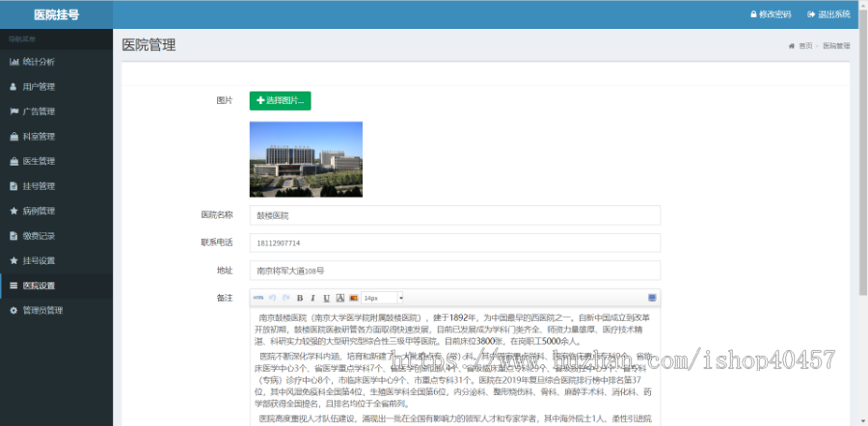Open the 广告管理 menu item
The width and height of the screenshot is (868, 426).
tap(57, 112)
